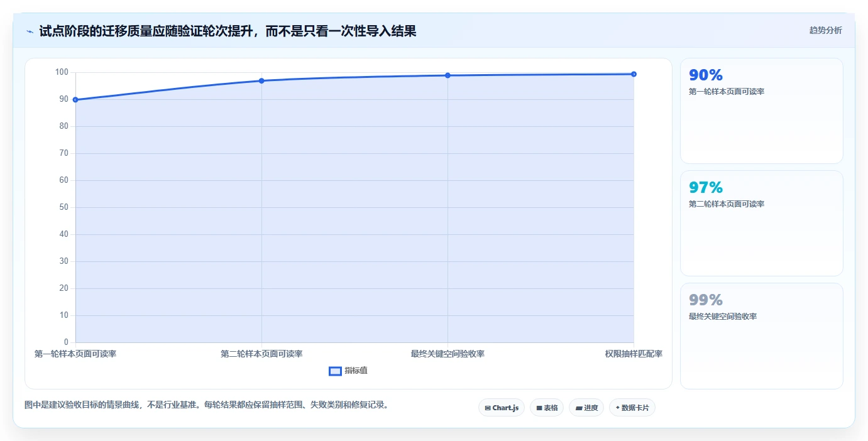Screen dimensions: 868x441
Task: Click the 进度 chip
Action: tap(586, 408)
